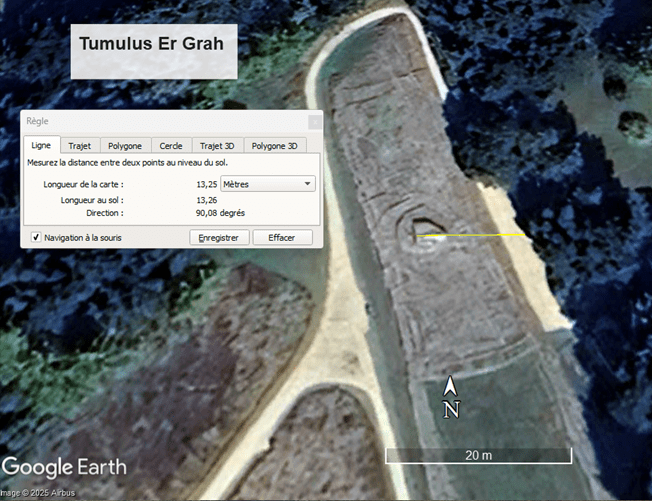
Task: Select the Trajet tab
Action: (79, 146)
